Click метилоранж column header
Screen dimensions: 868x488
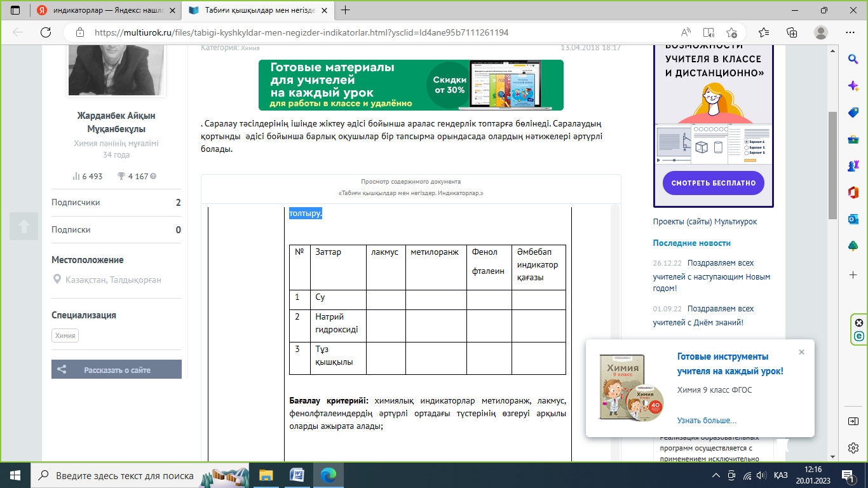point(436,268)
